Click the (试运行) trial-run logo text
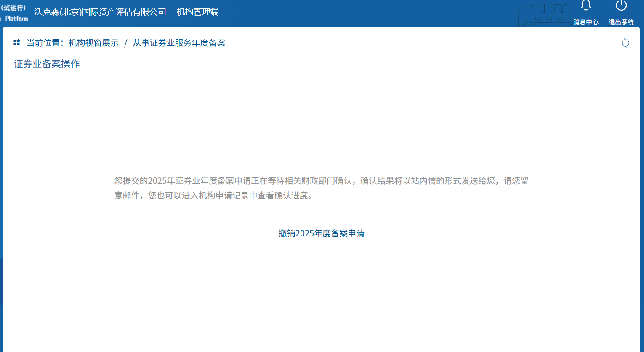 pyautogui.click(x=13, y=8)
